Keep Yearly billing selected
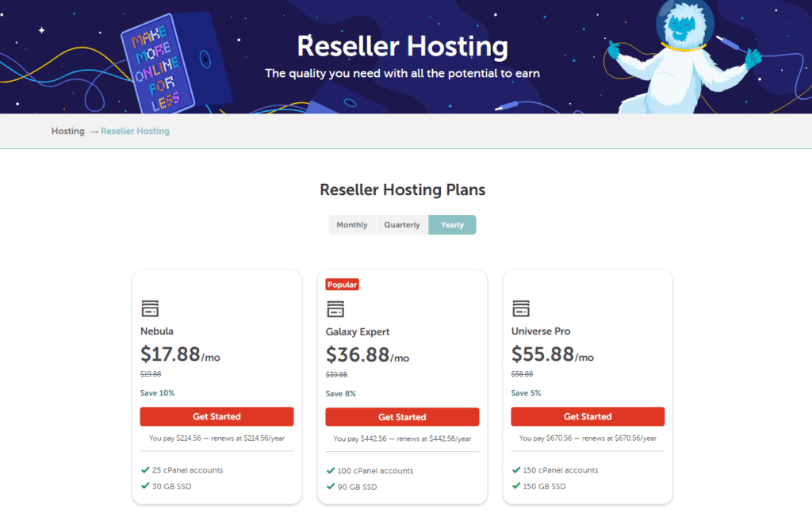This screenshot has width=812, height=513. (452, 224)
